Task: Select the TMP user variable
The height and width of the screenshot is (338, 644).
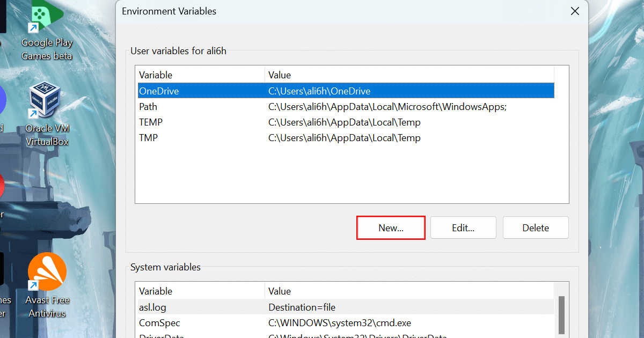Action: click(x=215, y=137)
